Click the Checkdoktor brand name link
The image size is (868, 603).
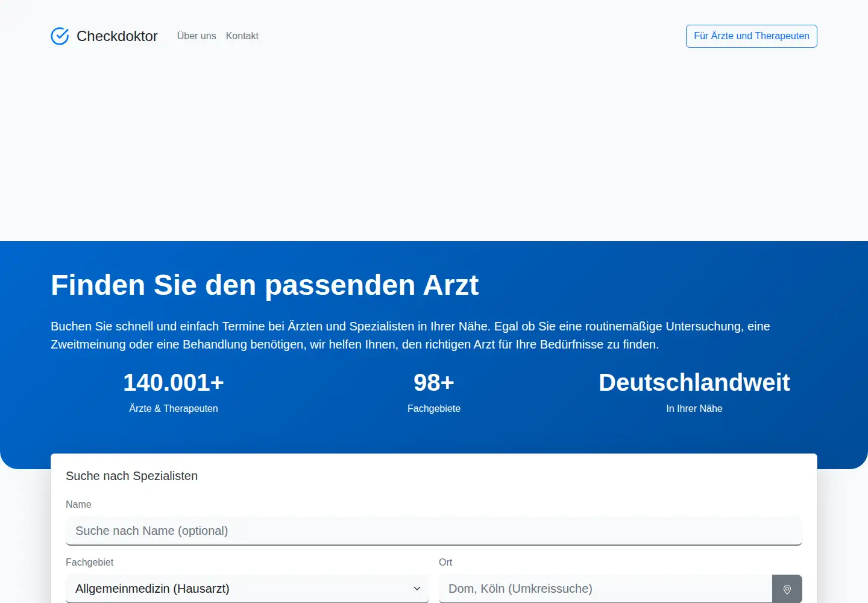click(x=117, y=36)
